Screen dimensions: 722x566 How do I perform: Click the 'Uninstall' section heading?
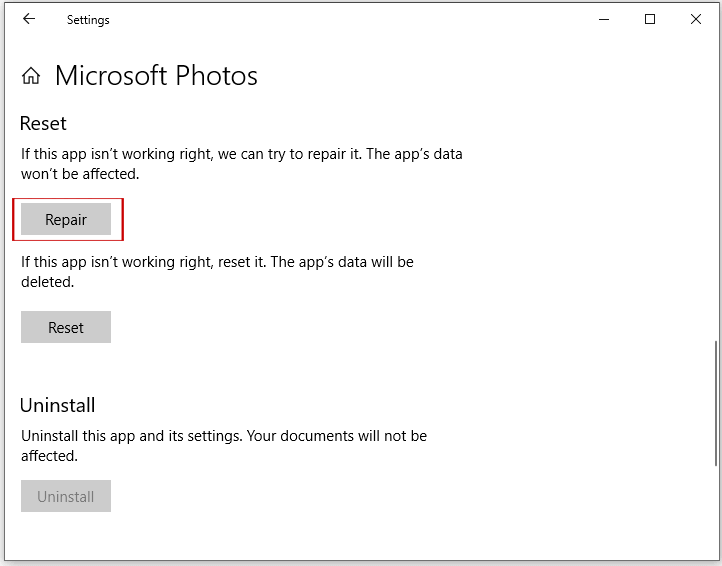[x=58, y=405]
